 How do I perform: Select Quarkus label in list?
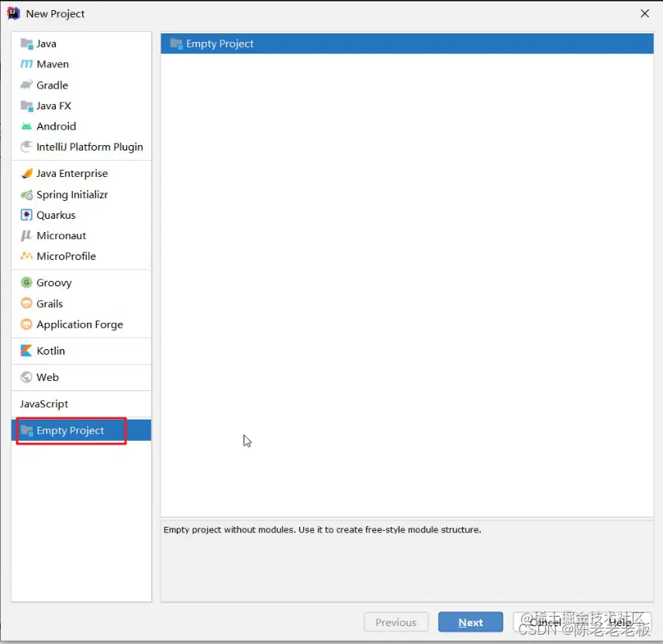56,215
